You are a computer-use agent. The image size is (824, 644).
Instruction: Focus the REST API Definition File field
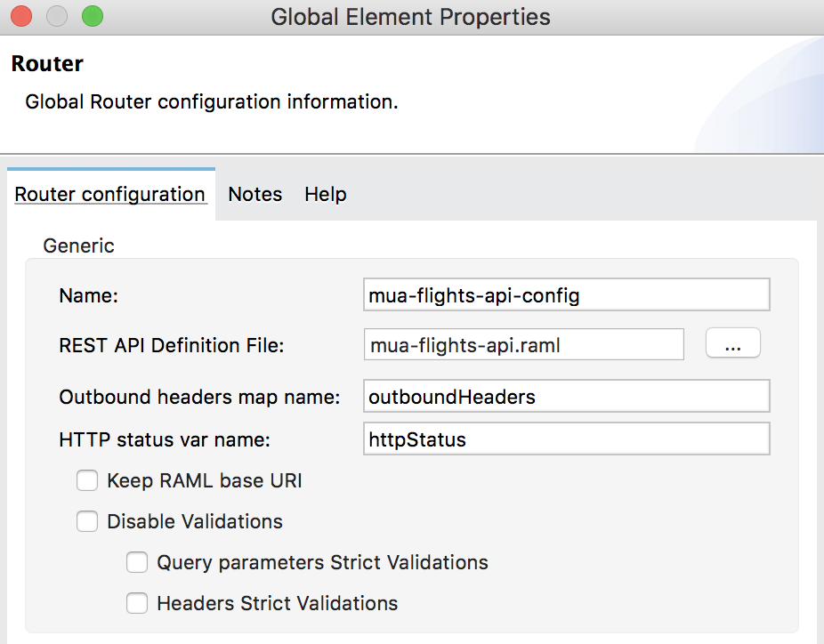[x=523, y=344]
